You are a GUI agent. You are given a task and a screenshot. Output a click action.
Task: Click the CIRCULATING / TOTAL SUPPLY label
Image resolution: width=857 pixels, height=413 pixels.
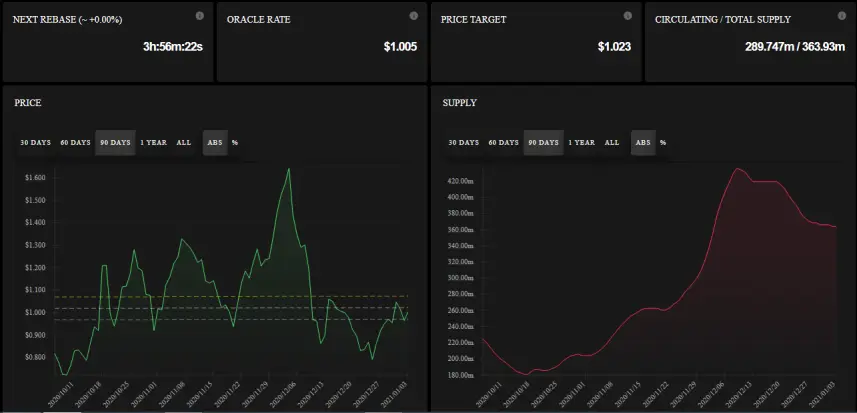click(x=723, y=20)
